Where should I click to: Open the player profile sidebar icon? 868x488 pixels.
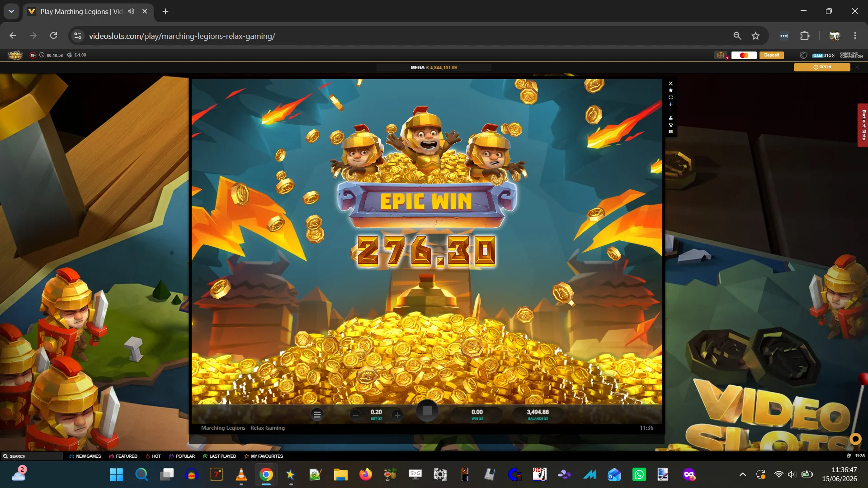coord(671,118)
